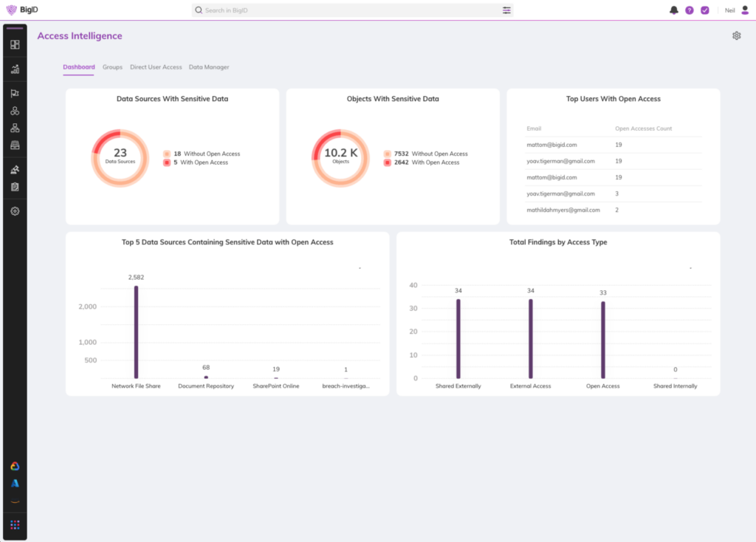Switch to the Direct User Access tab
This screenshot has width=756, height=542.
156,67
